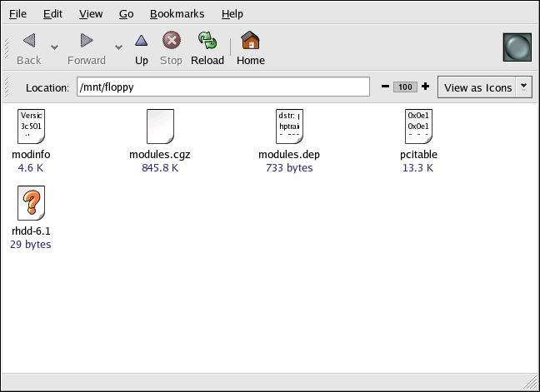Open the View as Icons dropdown
The width and height of the screenshot is (540, 392).
[x=523, y=87]
